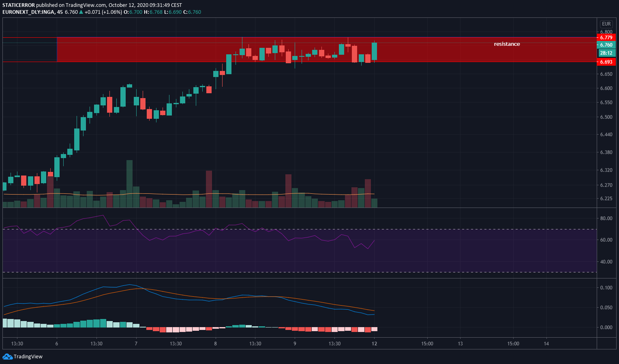619x364 pixels.
Task: Click the 60.00 RSI scale label
Action: (x=606, y=240)
